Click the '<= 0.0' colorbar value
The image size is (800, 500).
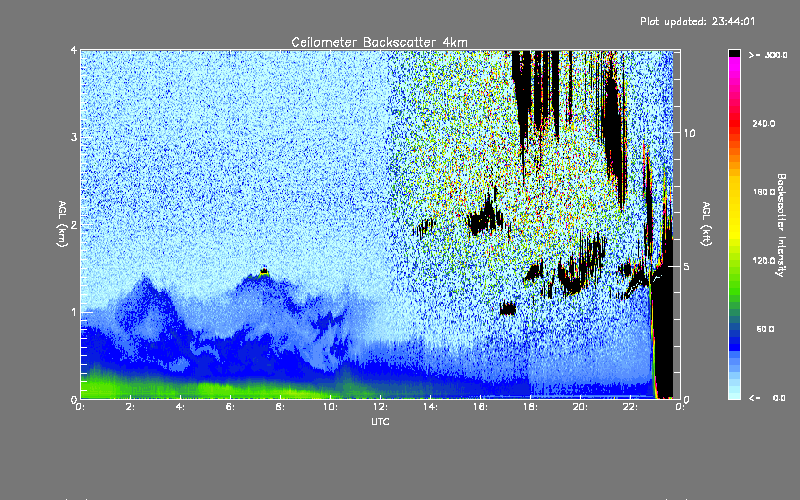(x=767, y=398)
